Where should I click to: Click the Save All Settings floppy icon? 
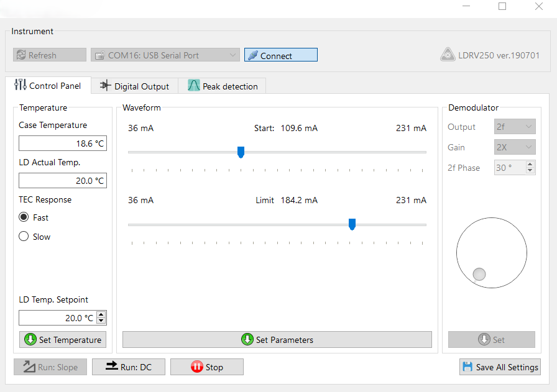click(x=467, y=367)
